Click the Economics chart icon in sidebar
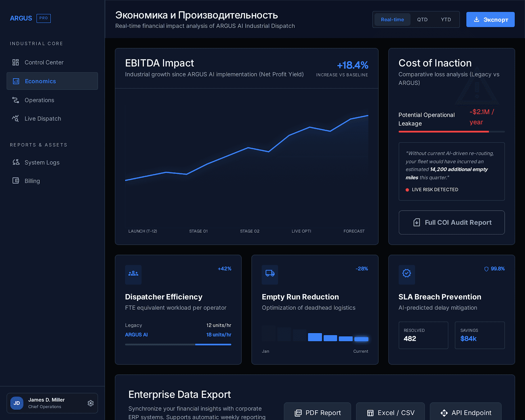525x420 pixels. coord(16,81)
